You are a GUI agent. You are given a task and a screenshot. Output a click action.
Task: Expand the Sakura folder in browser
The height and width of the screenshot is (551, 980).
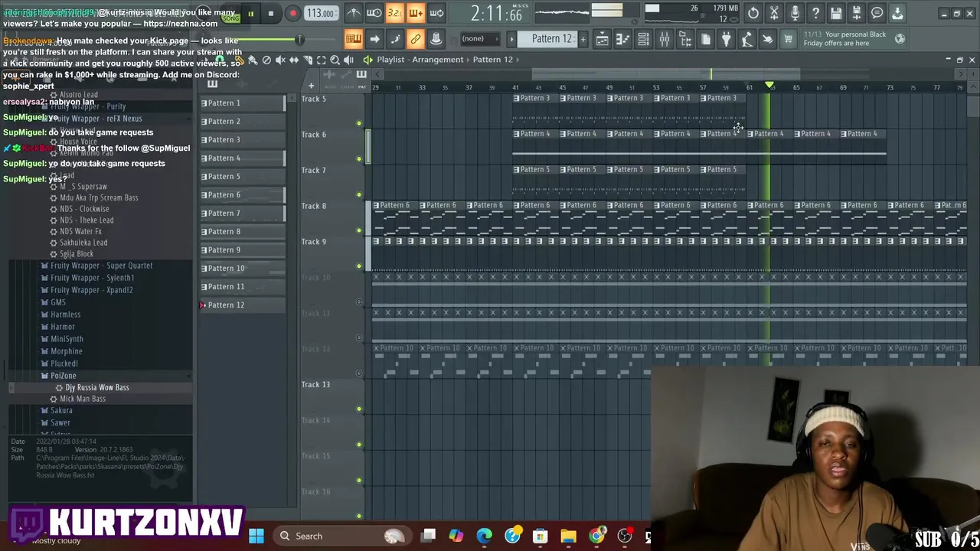click(x=61, y=410)
